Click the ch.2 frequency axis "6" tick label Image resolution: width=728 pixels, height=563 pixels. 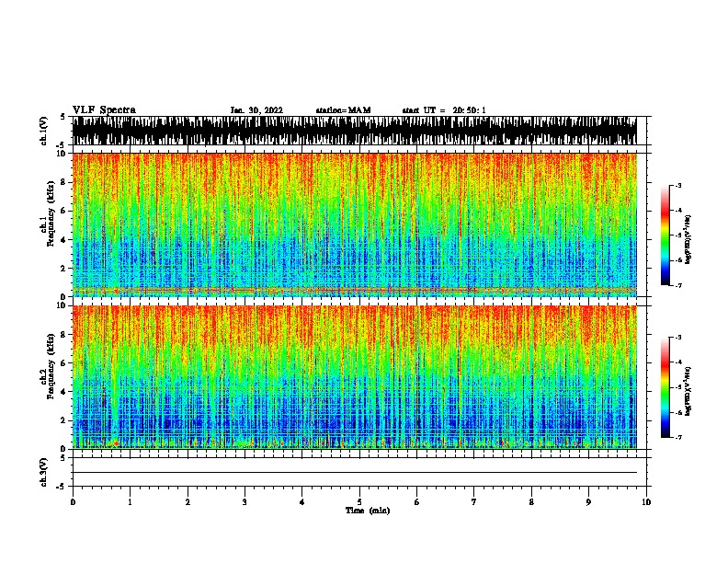click(x=63, y=363)
